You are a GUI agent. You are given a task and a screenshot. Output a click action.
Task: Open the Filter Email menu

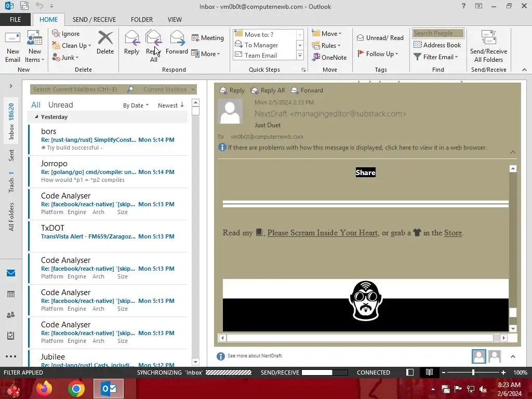pyautogui.click(x=436, y=57)
